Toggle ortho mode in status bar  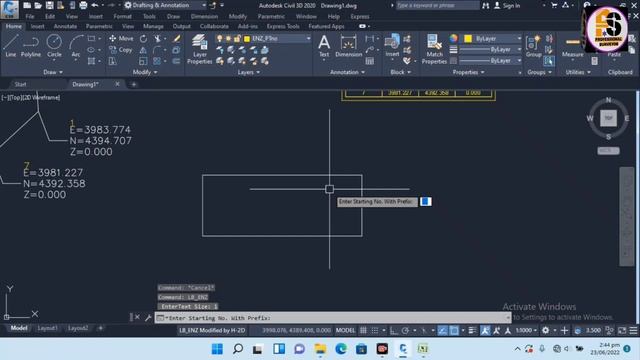tap(393, 330)
